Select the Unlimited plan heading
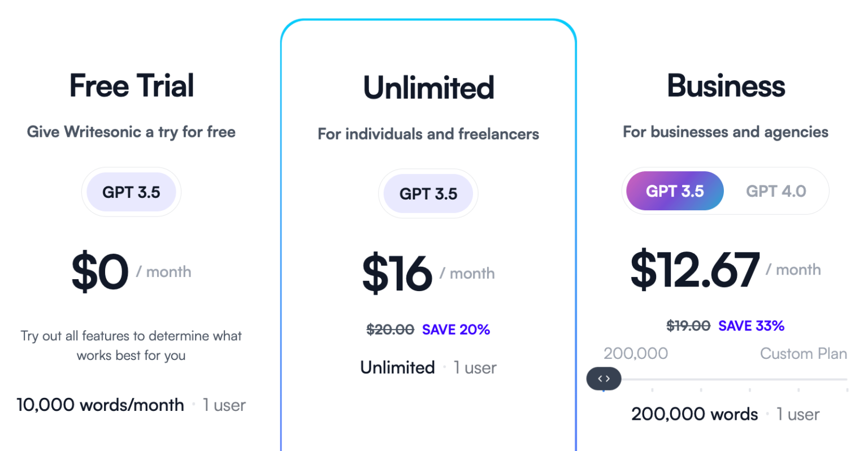Screen dimensions: 868x451 (x=428, y=88)
